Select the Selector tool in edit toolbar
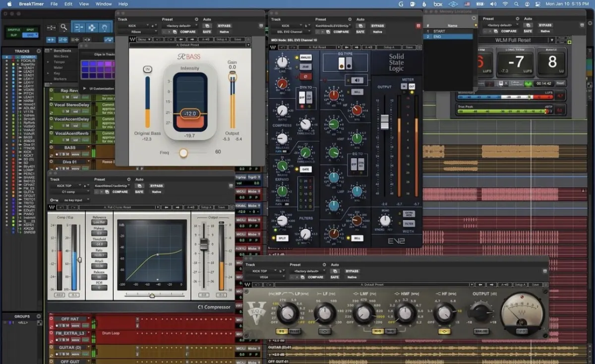Image resolution: width=595 pixels, height=364 pixels. click(x=92, y=28)
